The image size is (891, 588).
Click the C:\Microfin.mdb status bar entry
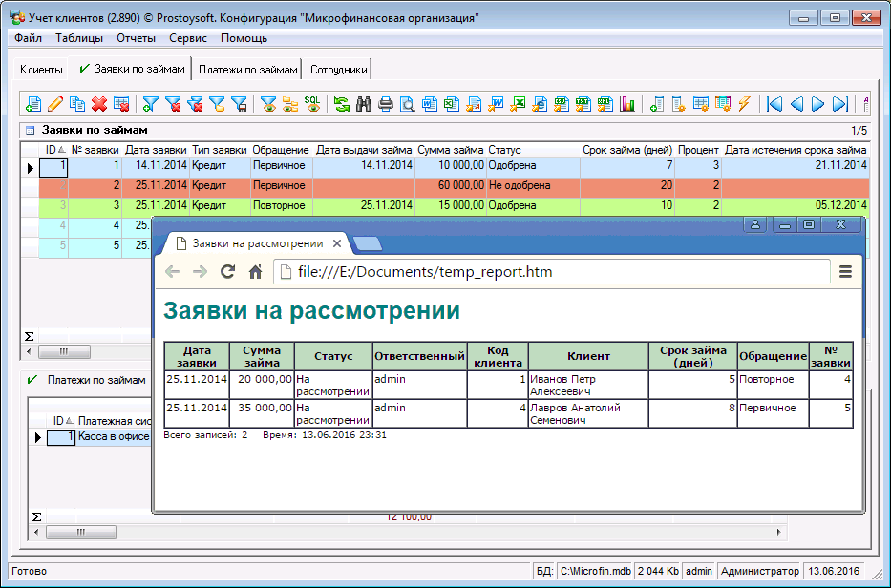coord(595,571)
